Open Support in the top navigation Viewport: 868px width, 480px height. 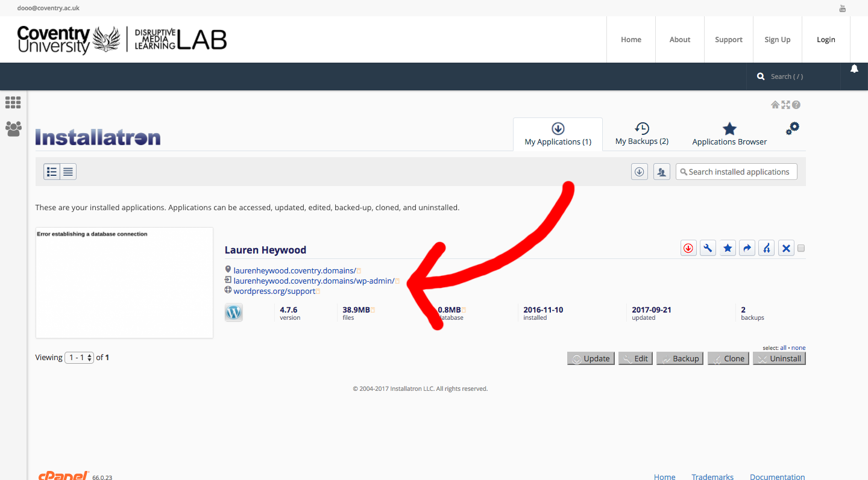click(729, 40)
